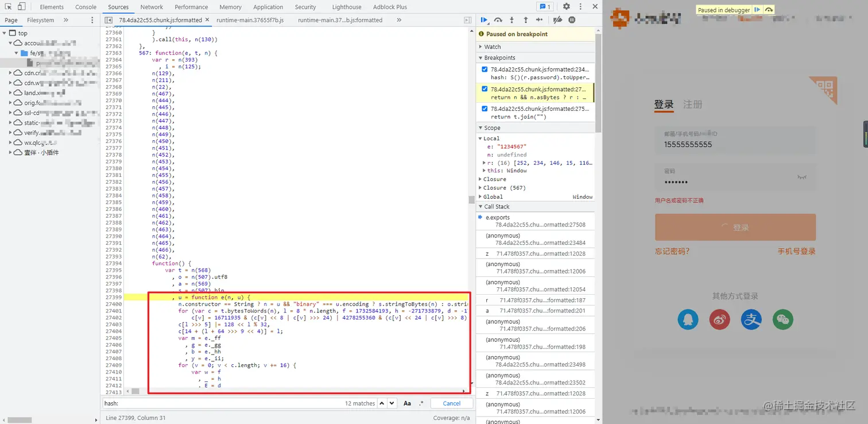Open the navigator pane three-dot menu
This screenshot has width=868, height=424.
(x=92, y=20)
